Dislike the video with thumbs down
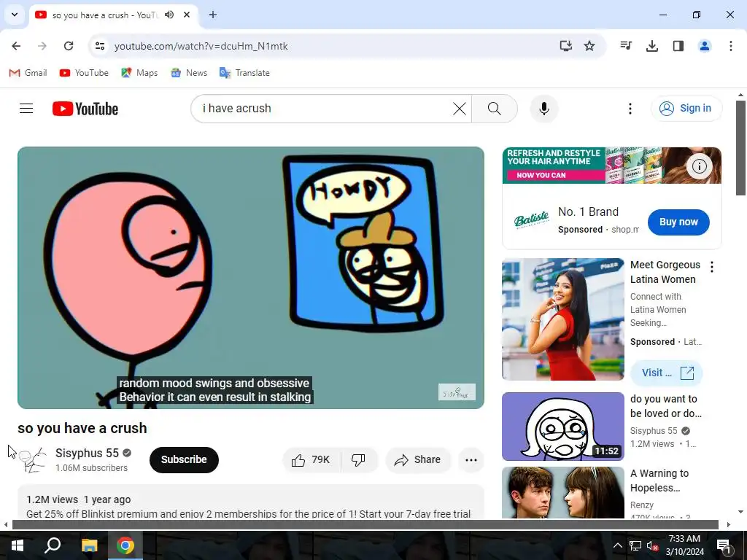This screenshot has width=747, height=560. 359,459
